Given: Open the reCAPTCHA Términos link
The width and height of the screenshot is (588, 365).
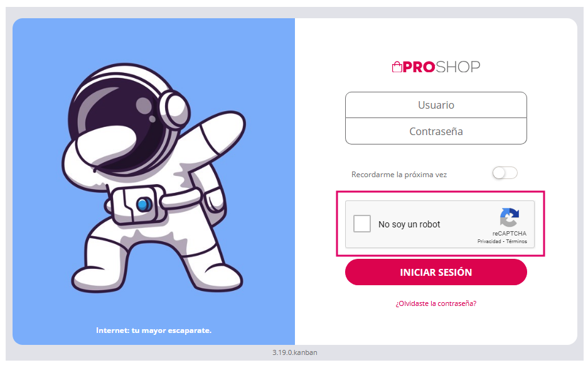Looking at the screenshot, I should point(516,241).
